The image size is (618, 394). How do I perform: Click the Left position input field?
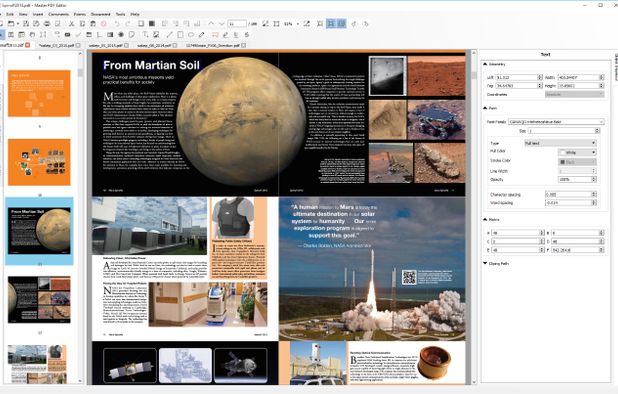pos(516,77)
